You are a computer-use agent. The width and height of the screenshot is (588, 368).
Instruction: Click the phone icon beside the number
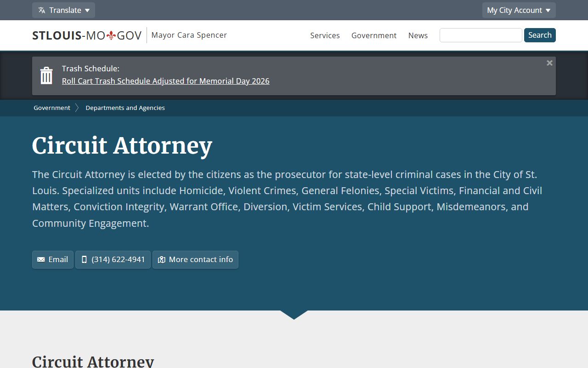(84, 259)
